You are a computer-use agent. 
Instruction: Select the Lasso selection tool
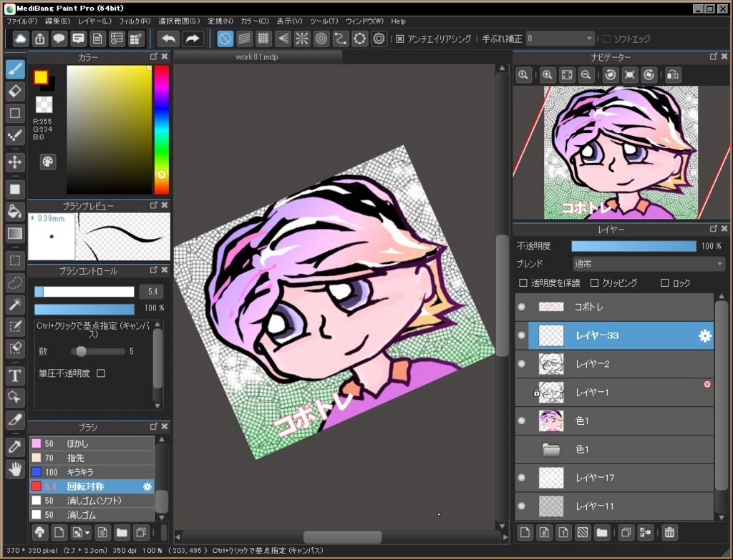pos(15,283)
